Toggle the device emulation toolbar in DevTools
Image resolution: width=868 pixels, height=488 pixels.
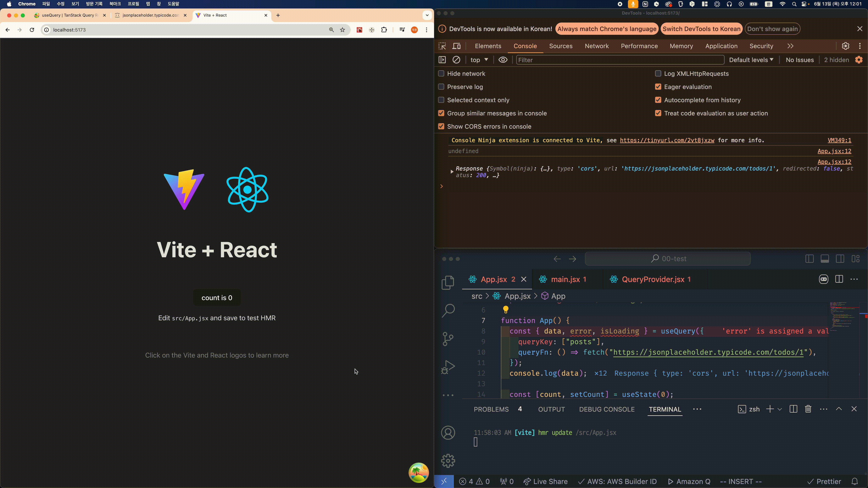tap(457, 46)
